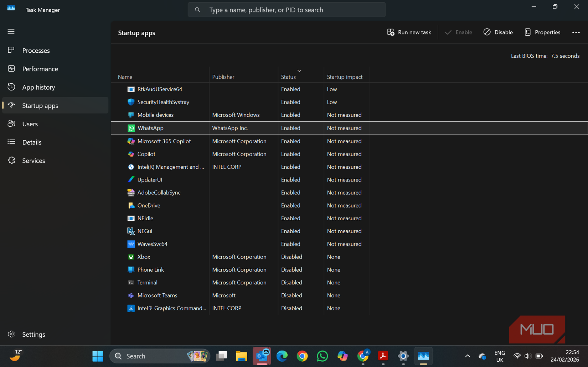Switch to the App history tab
The image size is (588, 367).
click(x=38, y=87)
